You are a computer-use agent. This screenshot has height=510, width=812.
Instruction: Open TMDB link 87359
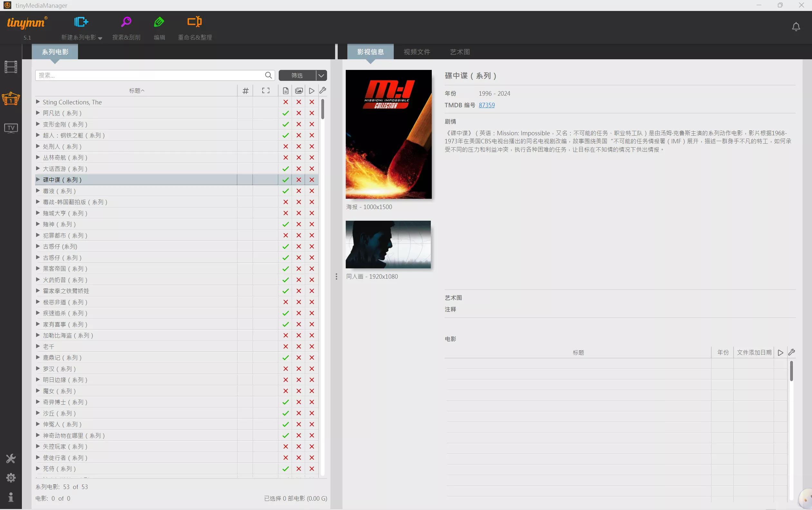pos(487,105)
